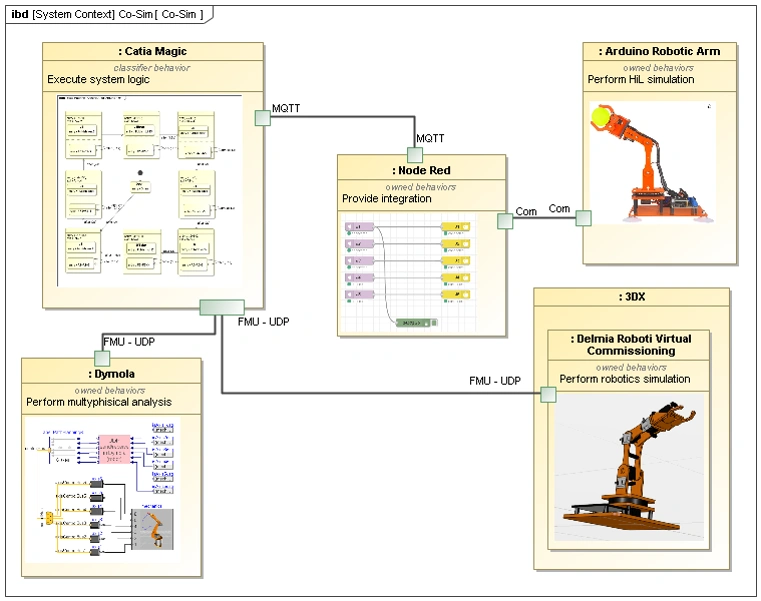This screenshot has height=601, width=761.
Task: Click the ': Catia Magic' block title
Action: (x=152, y=51)
